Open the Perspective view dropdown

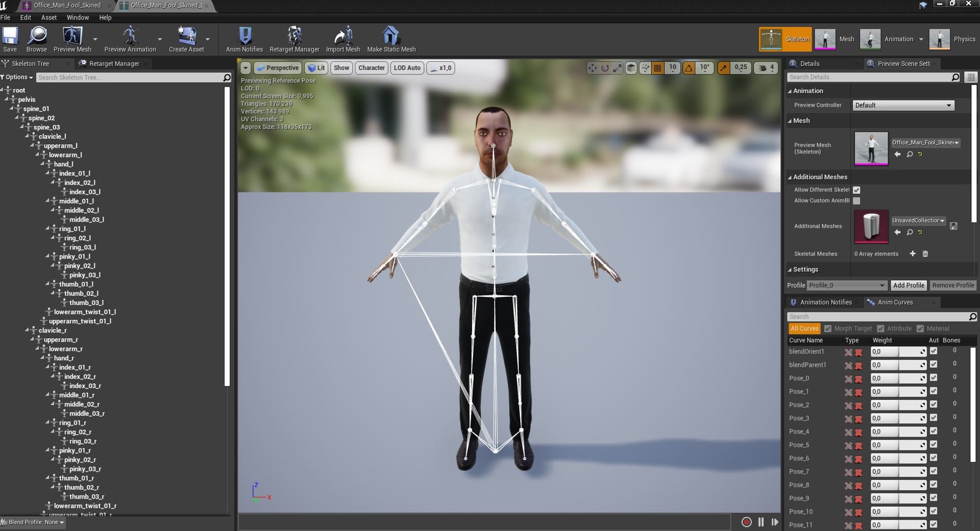[278, 68]
